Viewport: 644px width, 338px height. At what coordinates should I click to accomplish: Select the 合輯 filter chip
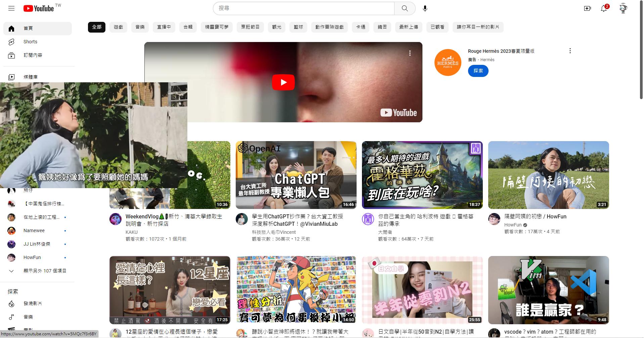coord(188,27)
